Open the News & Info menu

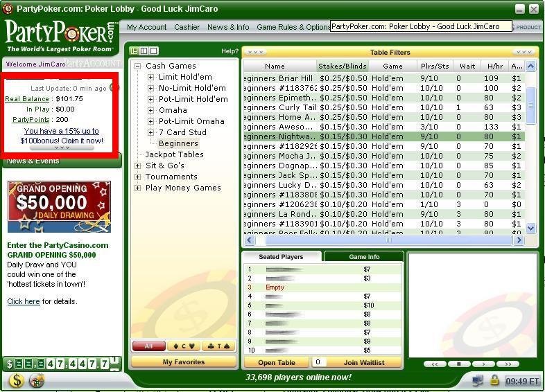click(228, 27)
